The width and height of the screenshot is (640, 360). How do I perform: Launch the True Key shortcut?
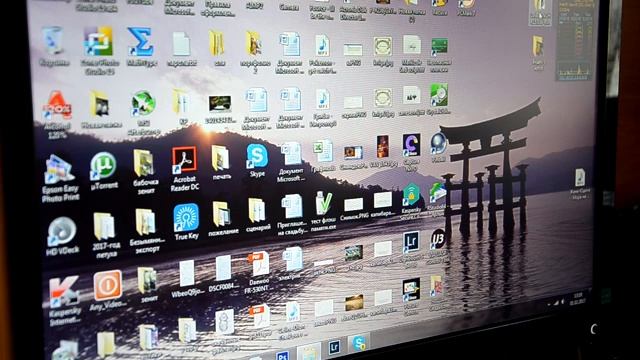point(186,218)
